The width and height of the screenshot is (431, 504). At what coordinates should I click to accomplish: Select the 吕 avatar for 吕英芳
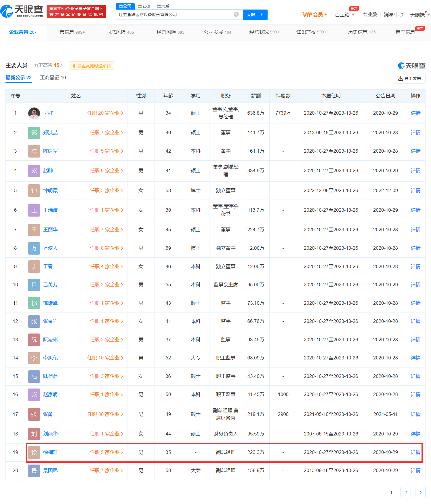click(x=34, y=285)
